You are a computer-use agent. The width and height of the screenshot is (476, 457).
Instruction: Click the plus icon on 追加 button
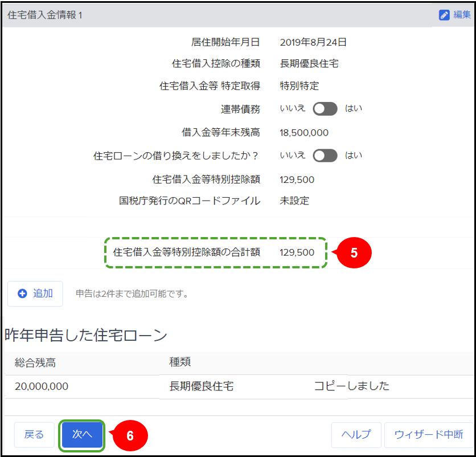point(23,293)
